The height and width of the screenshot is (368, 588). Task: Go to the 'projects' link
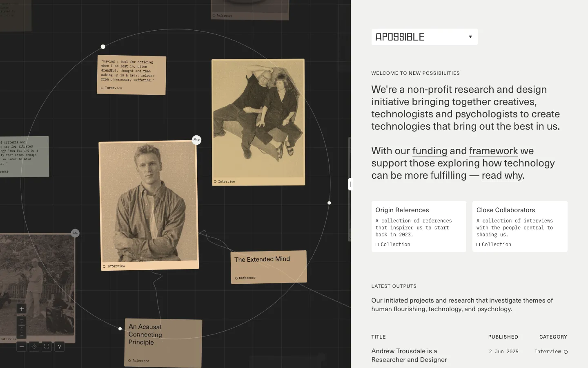tap(421, 301)
